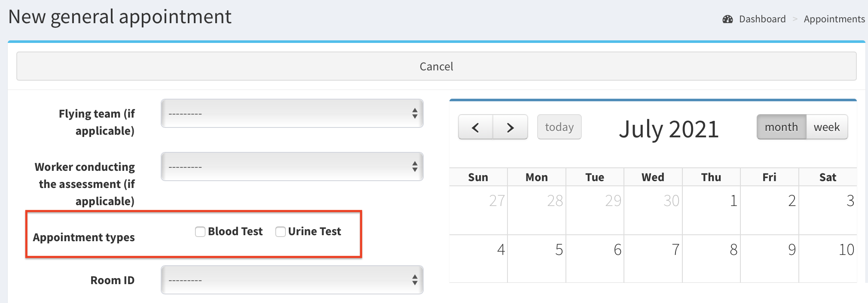Viewport: 868px width, 303px height.
Task: Click the Dashboard speedometer icon
Action: (x=727, y=19)
